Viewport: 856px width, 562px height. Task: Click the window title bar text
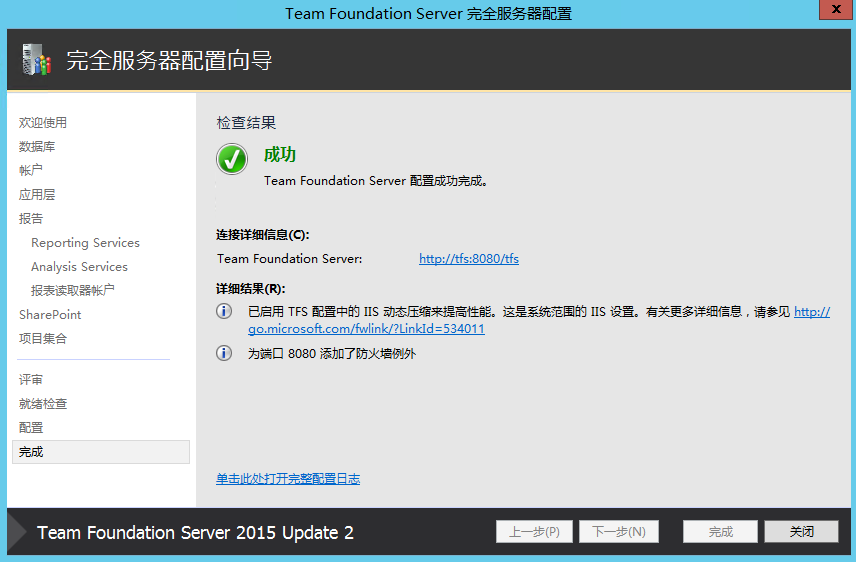pos(429,14)
